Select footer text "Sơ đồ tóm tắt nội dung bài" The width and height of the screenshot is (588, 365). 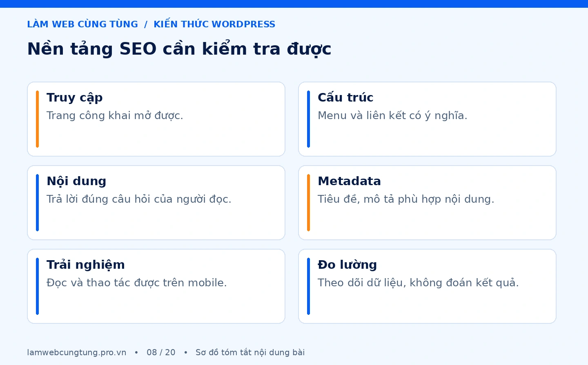pos(250,353)
